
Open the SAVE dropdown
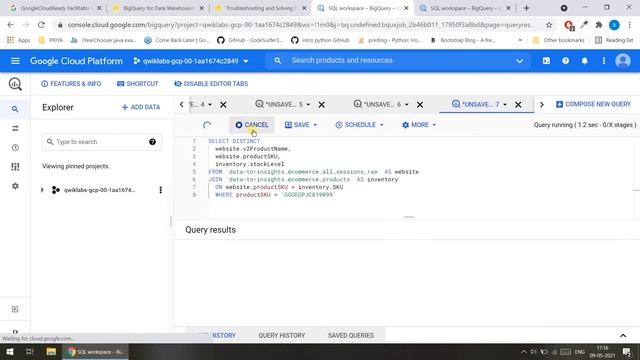(x=301, y=125)
